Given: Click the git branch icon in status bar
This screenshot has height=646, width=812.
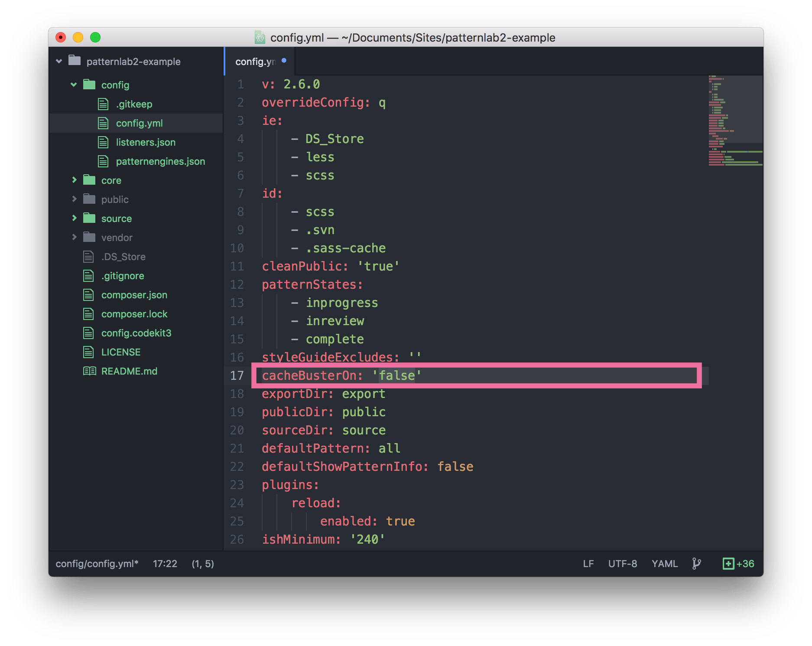Looking at the screenshot, I should coord(697,564).
